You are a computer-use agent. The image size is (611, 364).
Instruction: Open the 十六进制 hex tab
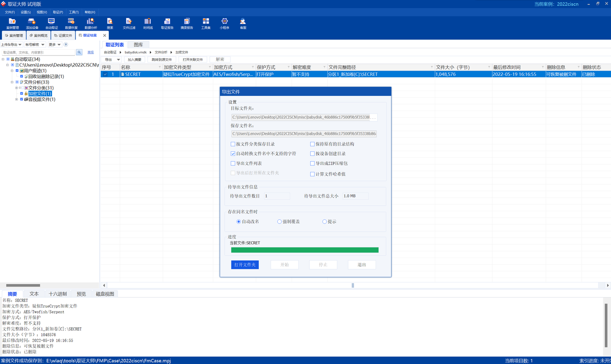click(58, 294)
